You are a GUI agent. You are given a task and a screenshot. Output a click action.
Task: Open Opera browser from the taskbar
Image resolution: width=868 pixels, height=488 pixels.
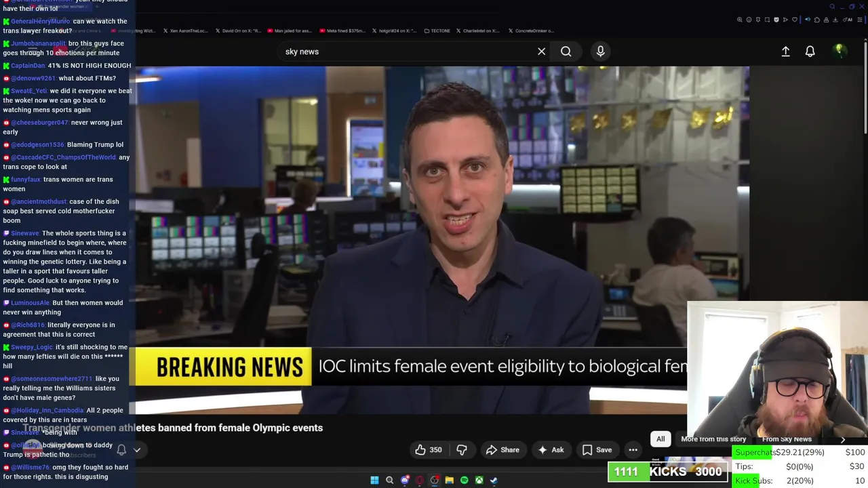point(420,480)
